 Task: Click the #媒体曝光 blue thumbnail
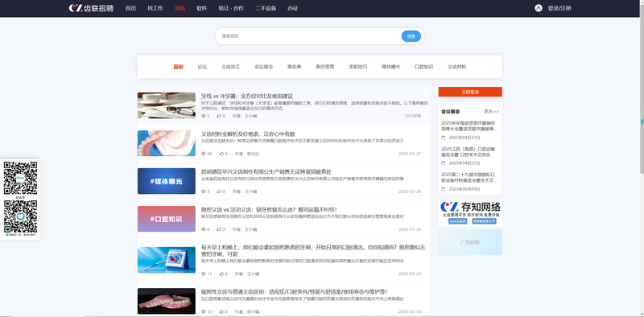pyautogui.click(x=167, y=181)
